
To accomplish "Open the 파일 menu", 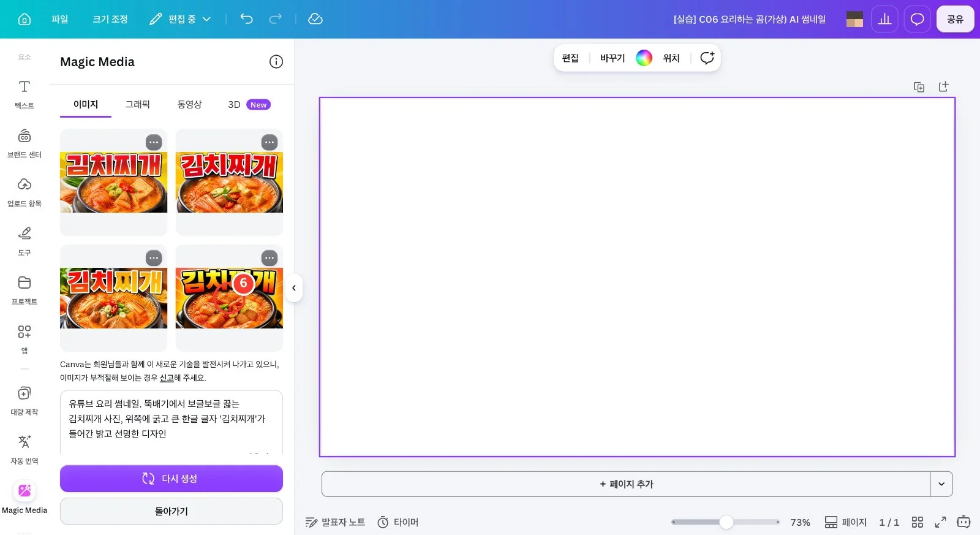I will click(x=60, y=19).
